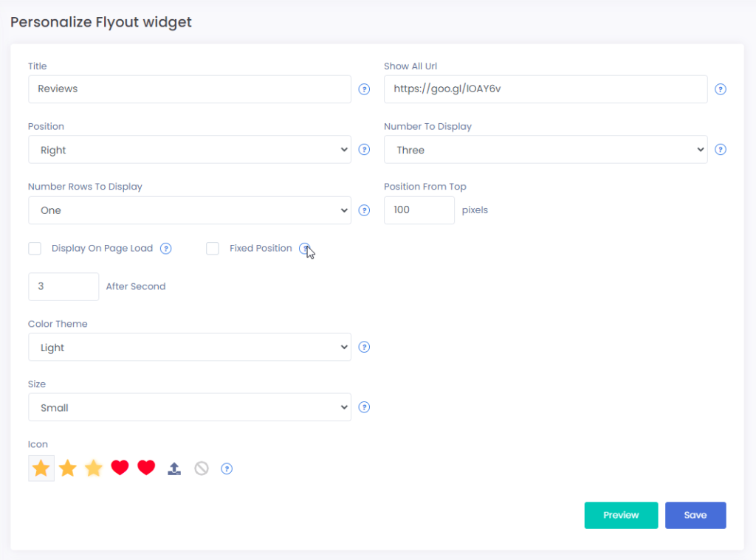Toggle the Fixed Position checkbox
Image resolution: width=756 pixels, height=560 pixels.
[213, 249]
